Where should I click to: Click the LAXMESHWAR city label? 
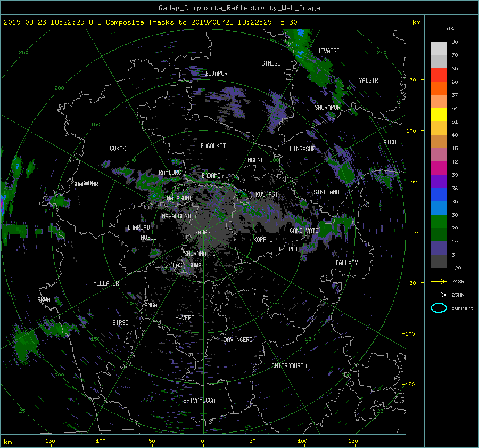click(188, 265)
